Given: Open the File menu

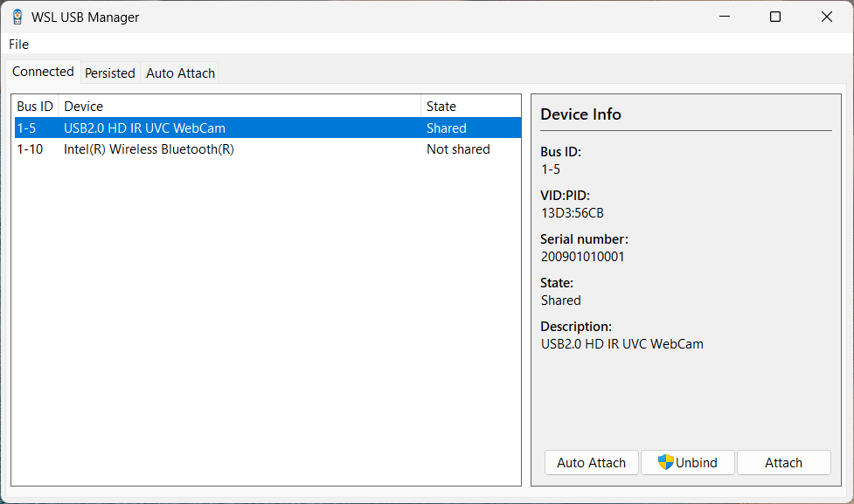Looking at the screenshot, I should pyautogui.click(x=18, y=45).
